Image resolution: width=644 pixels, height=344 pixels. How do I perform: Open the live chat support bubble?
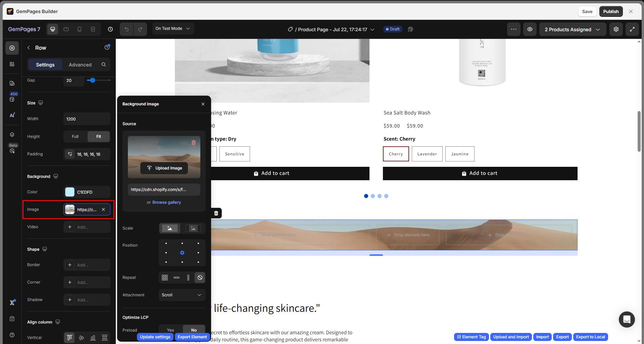pos(627,320)
